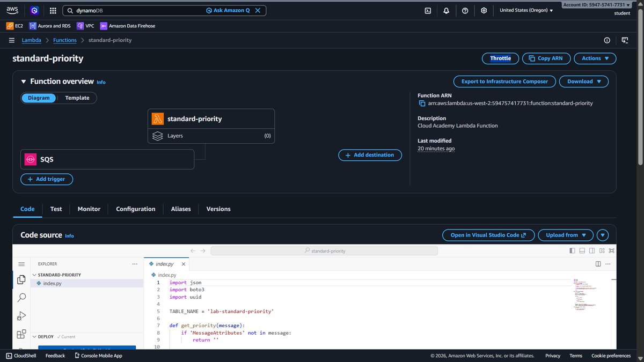
Task: Export to Infrastructure Composer
Action: coord(504,82)
